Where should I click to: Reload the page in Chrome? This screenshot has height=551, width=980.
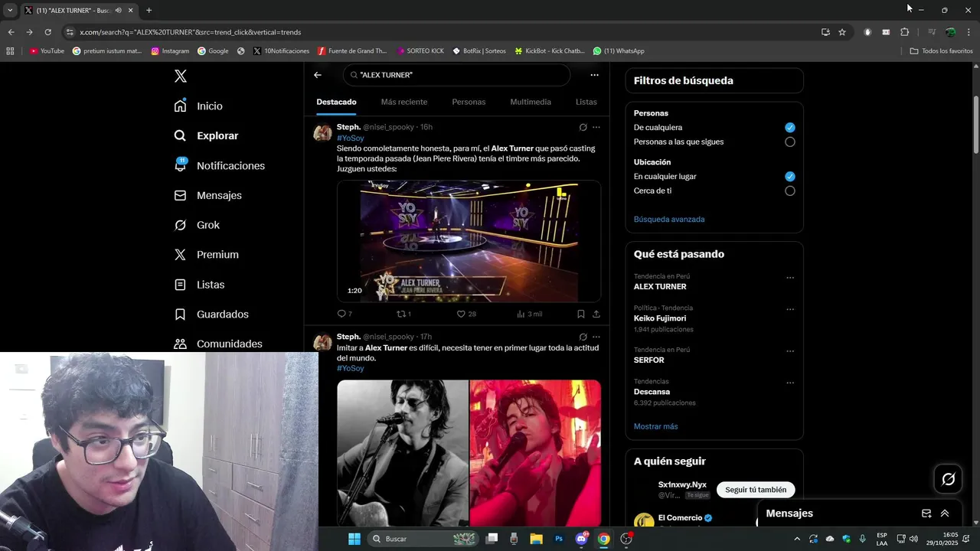pyautogui.click(x=47, y=32)
